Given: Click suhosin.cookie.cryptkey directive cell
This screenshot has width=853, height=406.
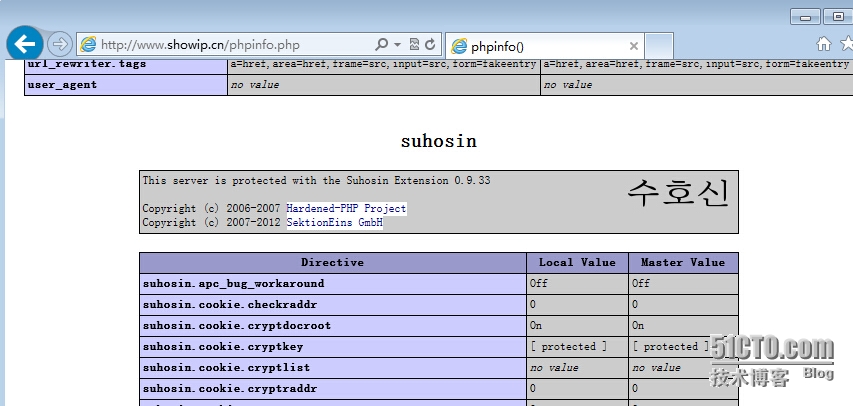Looking at the screenshot, I should pos(333,347).
